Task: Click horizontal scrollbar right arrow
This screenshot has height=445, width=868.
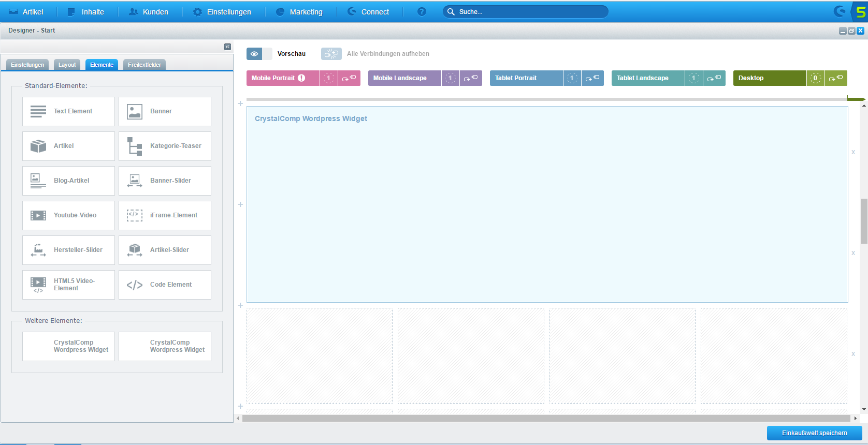Action: [856, 418]
